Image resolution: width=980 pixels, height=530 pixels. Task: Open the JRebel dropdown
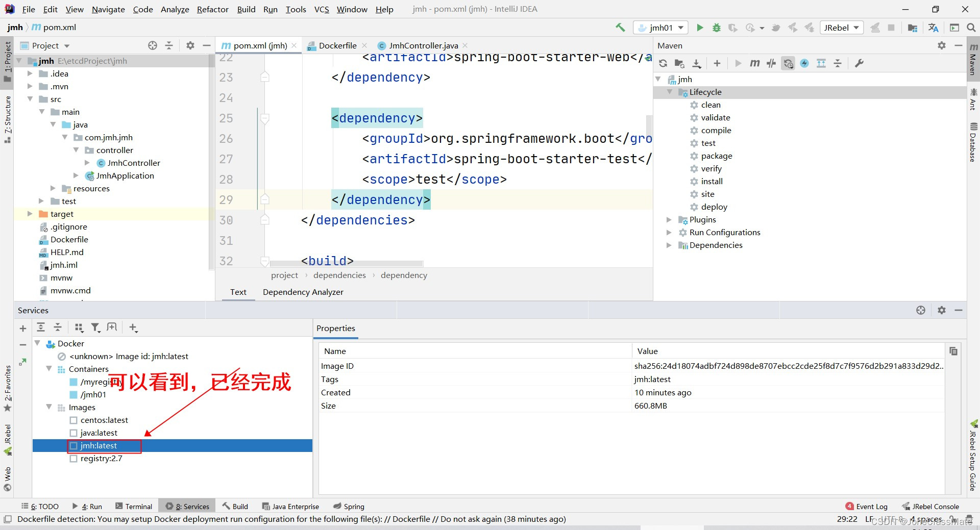(x=842, y=28)
